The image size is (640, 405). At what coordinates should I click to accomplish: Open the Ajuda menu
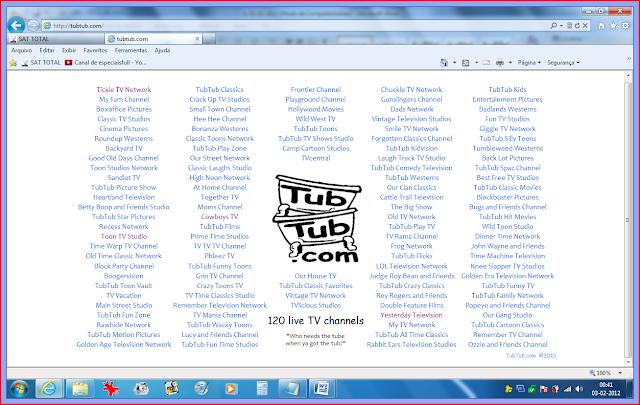click(162, 50)
